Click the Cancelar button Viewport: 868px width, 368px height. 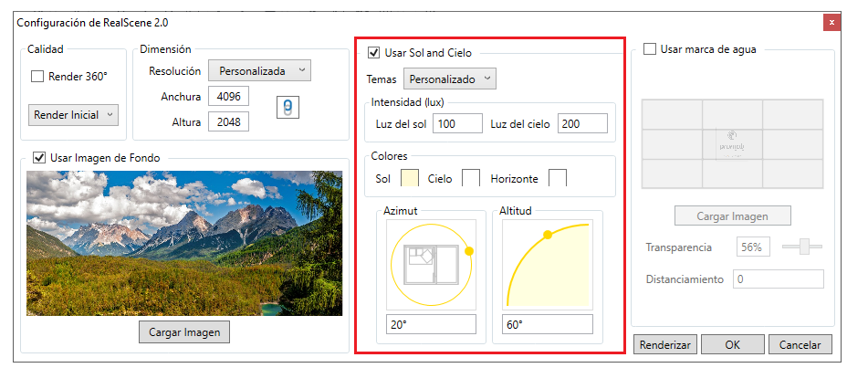(x=800, y=345)
